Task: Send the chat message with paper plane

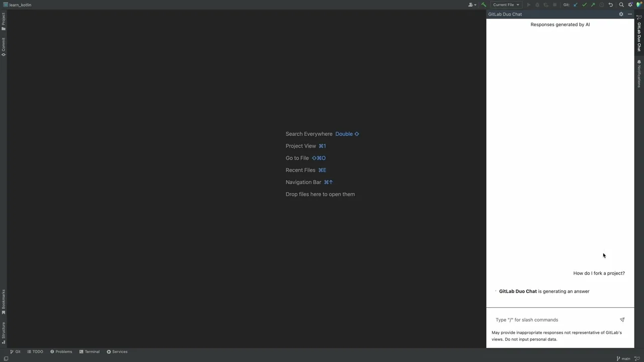Action: (622, 320)
